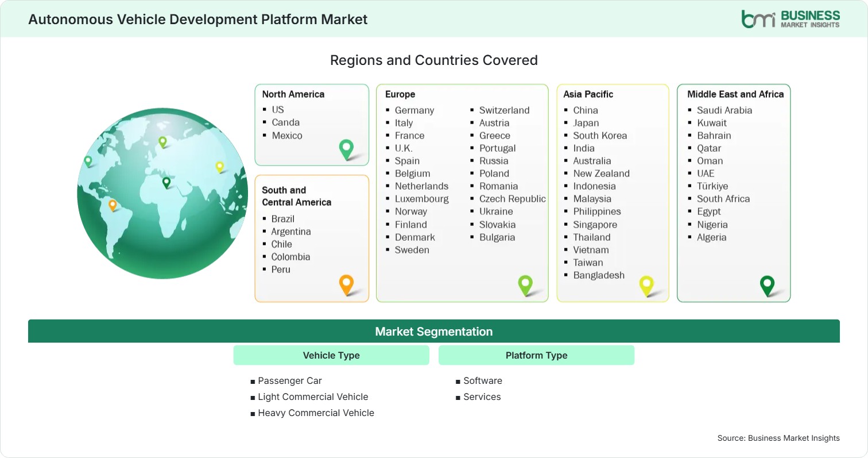Click Switzerland in the Europe list
Image resolution: width=868 pixels, height=458 pixels.
(x=505, y=110)
